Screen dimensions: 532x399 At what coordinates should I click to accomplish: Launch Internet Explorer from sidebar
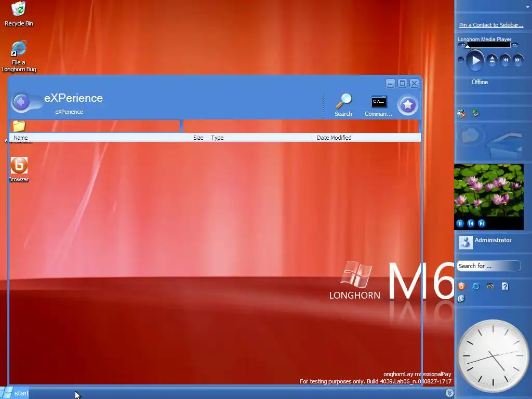pos(476,286)
